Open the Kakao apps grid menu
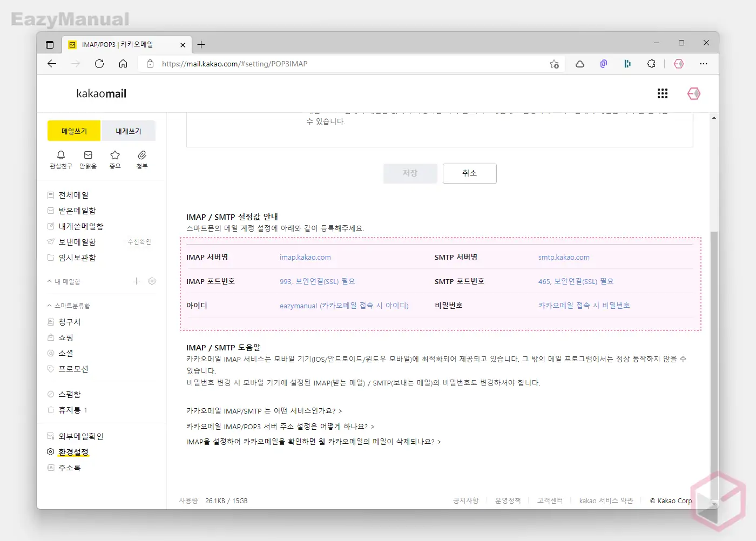Viewport: 756px width, 541px height. (663, 94)
